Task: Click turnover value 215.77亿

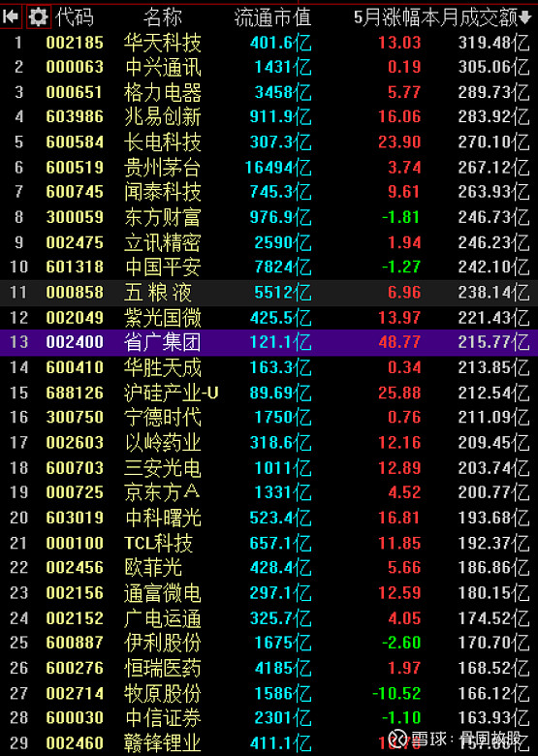Action: (x=493, y=342)
